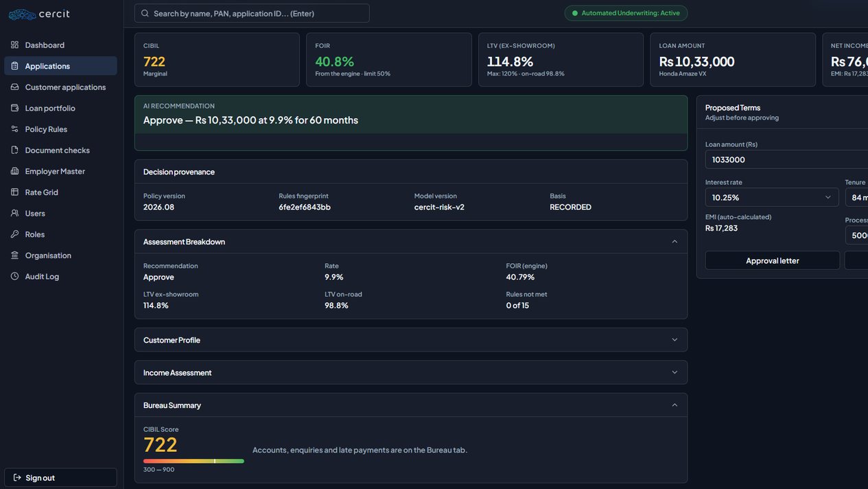Open Employer Master page
The width and height of the screenshot is (868, 489).
(60, 171)
